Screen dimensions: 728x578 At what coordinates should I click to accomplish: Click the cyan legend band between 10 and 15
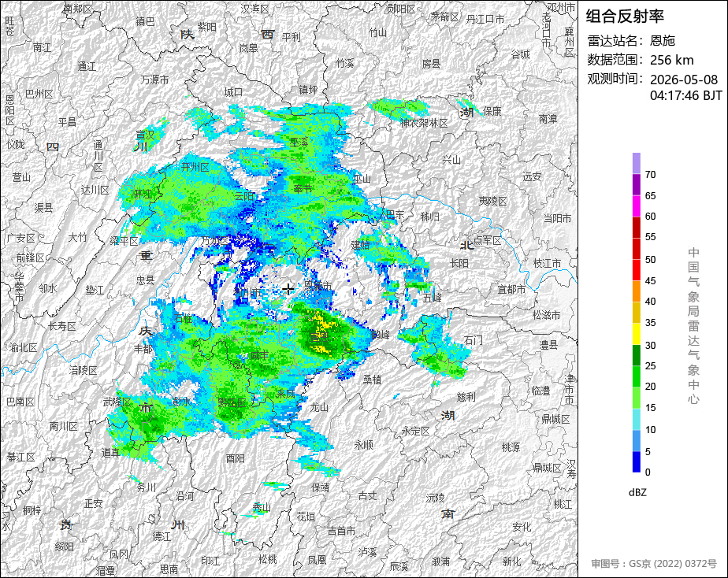(636, 419)
